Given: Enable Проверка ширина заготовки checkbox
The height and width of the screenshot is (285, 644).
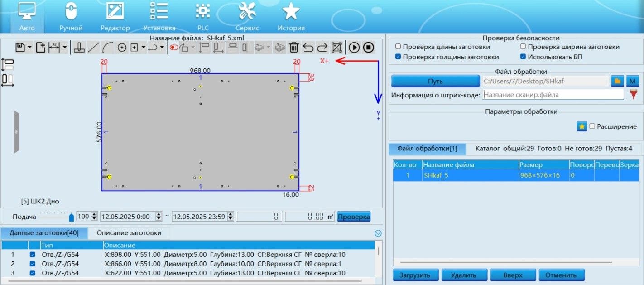Looking at the screenshot, I should pyautogui.click(x=523, y=47).
